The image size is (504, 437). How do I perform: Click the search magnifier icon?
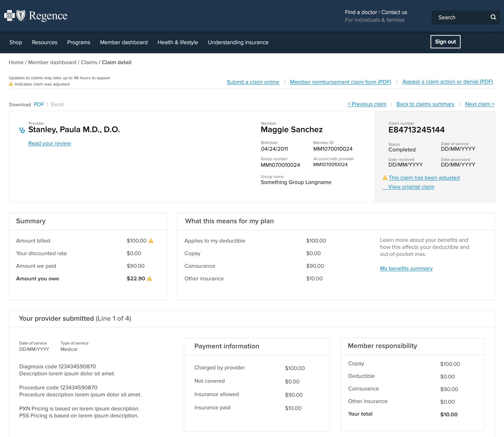pyautogui.click(x=493, y=17)
